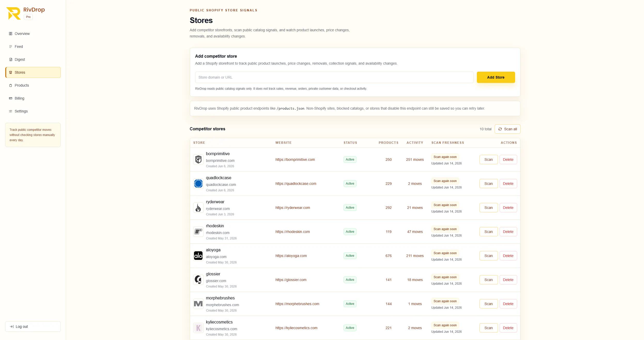The width and height of the screenshot is (644, 340).
Task: Scan the ryderwear store
Action: click(488, 208)
